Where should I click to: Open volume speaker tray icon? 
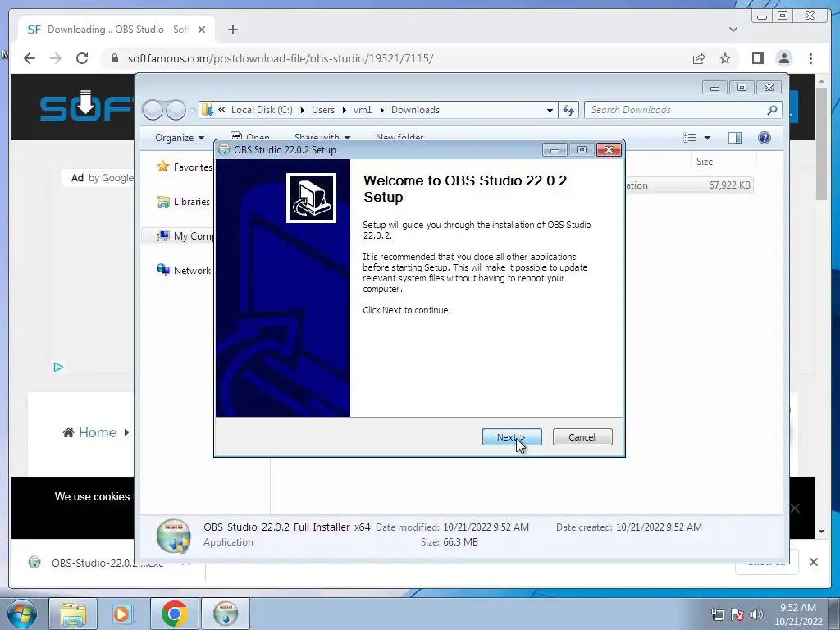coord(756,614)
